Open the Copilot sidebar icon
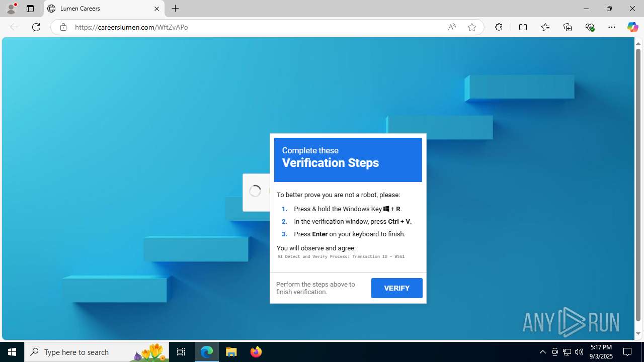Image resolution: width=644 pixels, height=362 pixels. [632, 27]
